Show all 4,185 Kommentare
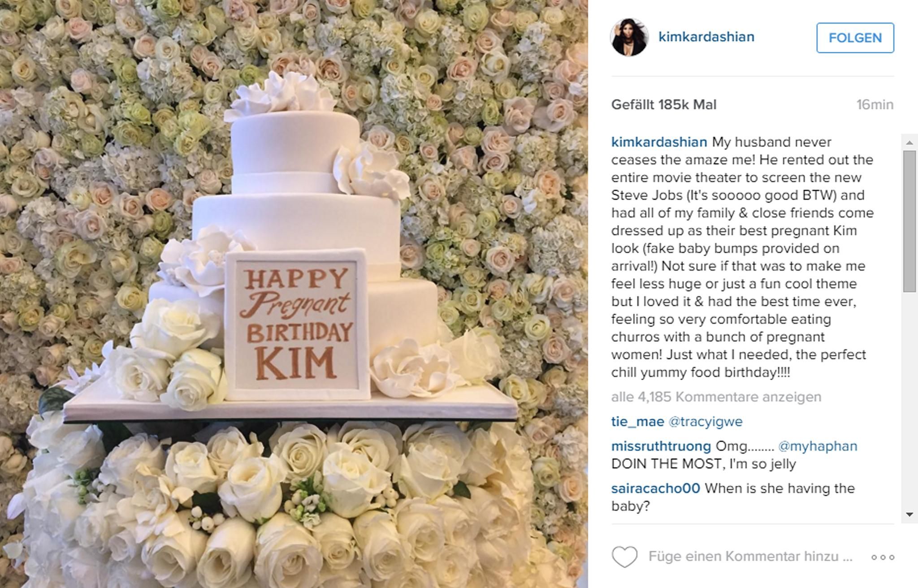 (x=716, y=397)
